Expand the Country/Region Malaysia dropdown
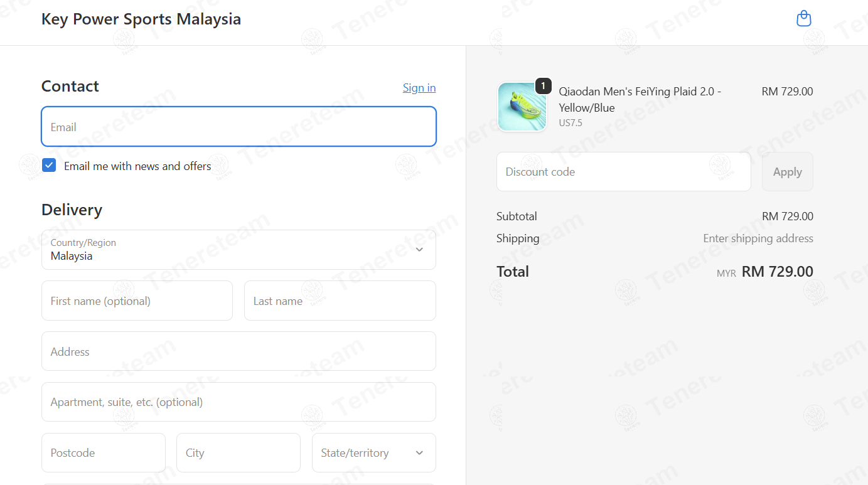Screen dimensions: 868x485 [x=238, y=250]
